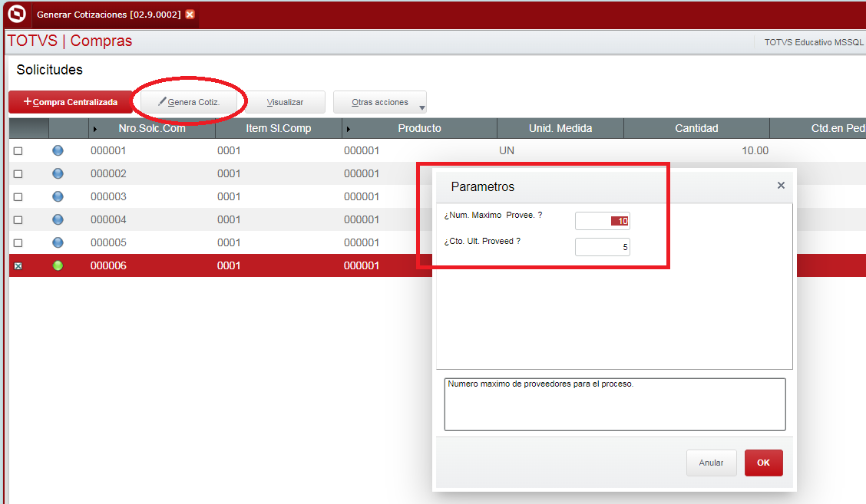Click the TOTVS logo icon in title bar
This screenshot has height=504, width=866.
(17, 14)
